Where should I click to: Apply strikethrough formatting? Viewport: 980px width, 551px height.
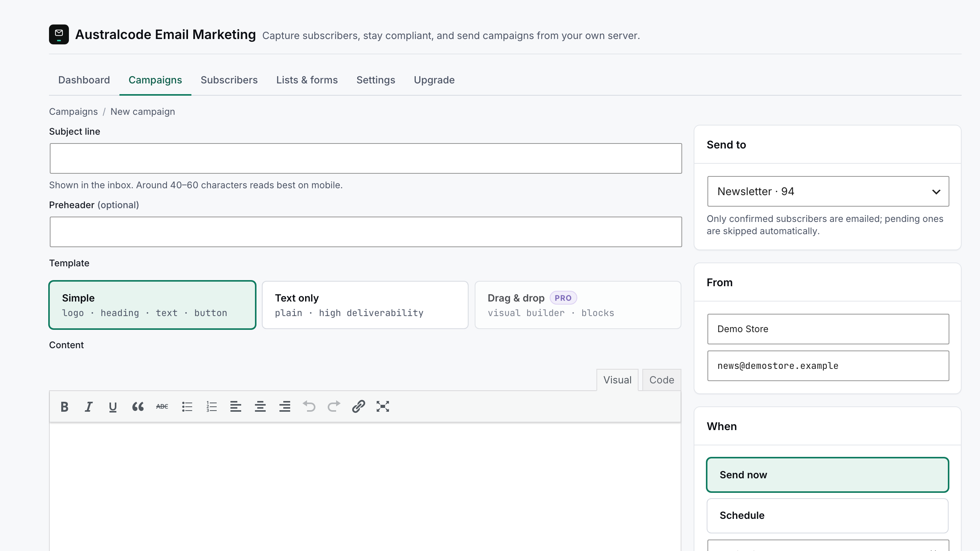point(162,406)
